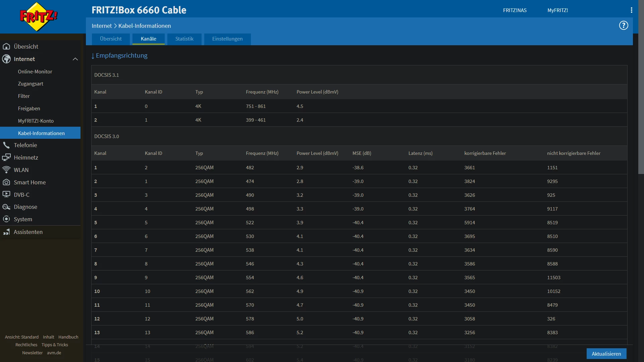Click the Telefonie phone icon
Viewport: 644px width, 362px height.
coord(6,145)
